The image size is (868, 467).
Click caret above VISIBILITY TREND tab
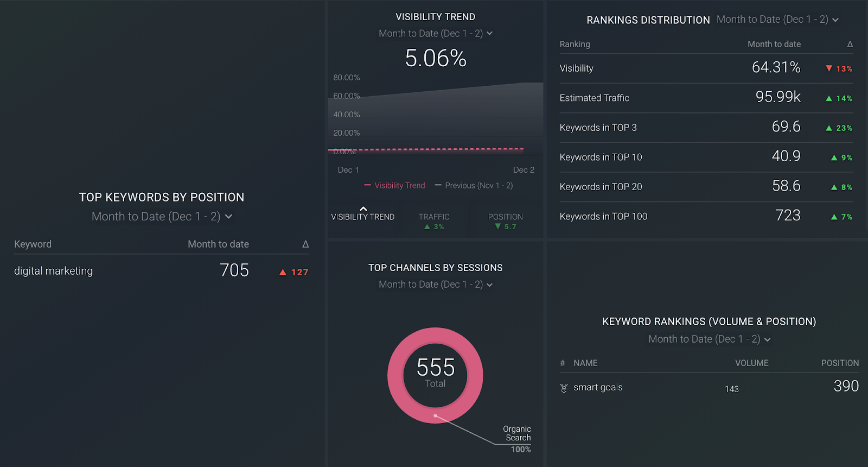pos(363,209)
